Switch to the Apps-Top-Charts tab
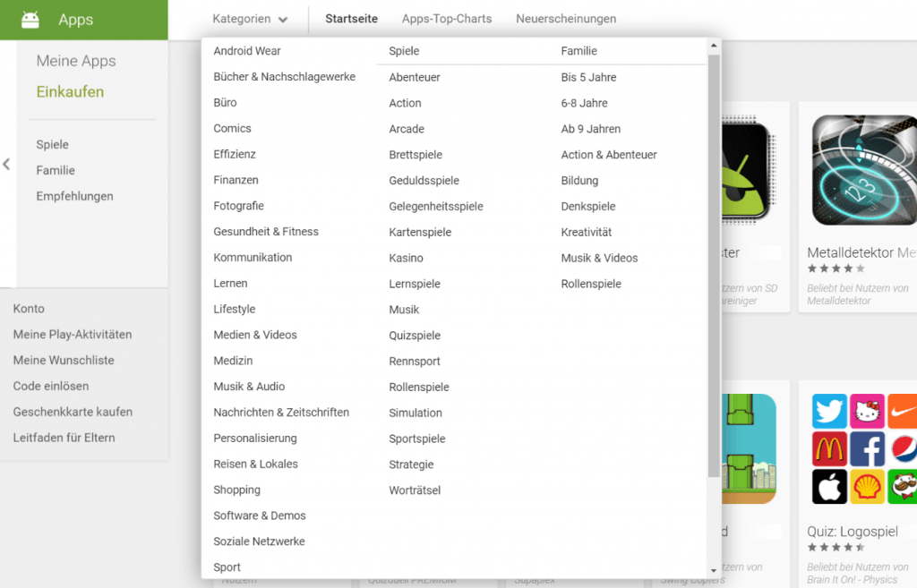The height and width of the screenshot is (588, 917). point(447,19)
